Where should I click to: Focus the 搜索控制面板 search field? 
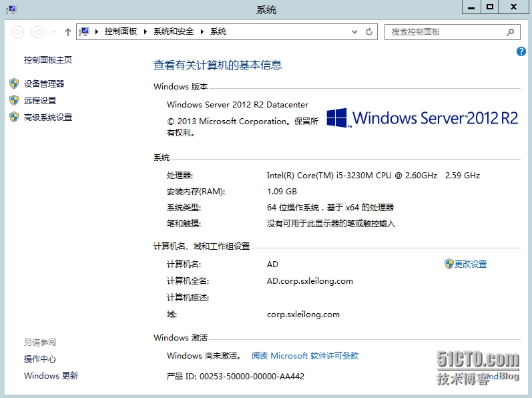tap(453, 32)
